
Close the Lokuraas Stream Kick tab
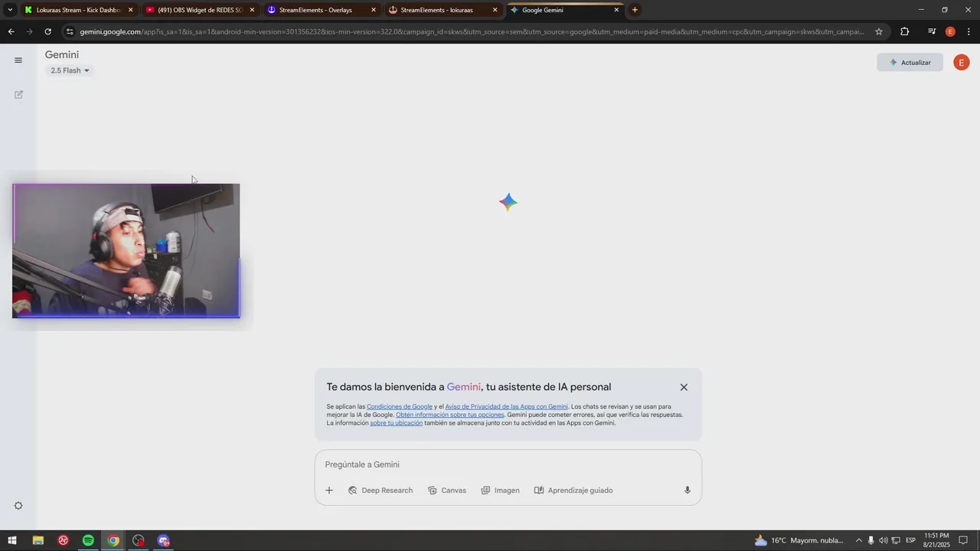point(131,10)
